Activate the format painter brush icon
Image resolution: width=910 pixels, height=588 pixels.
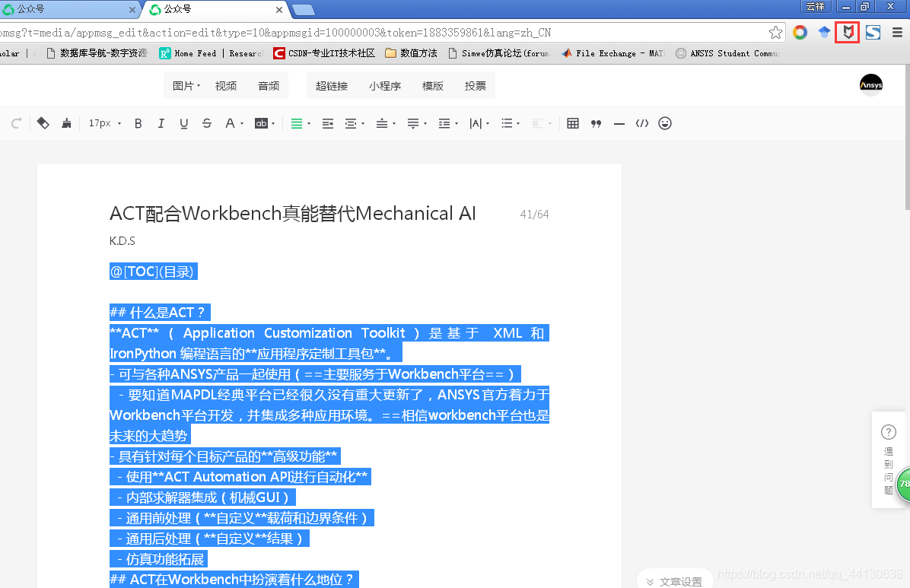pyautogui.click(x=67, y=123)
